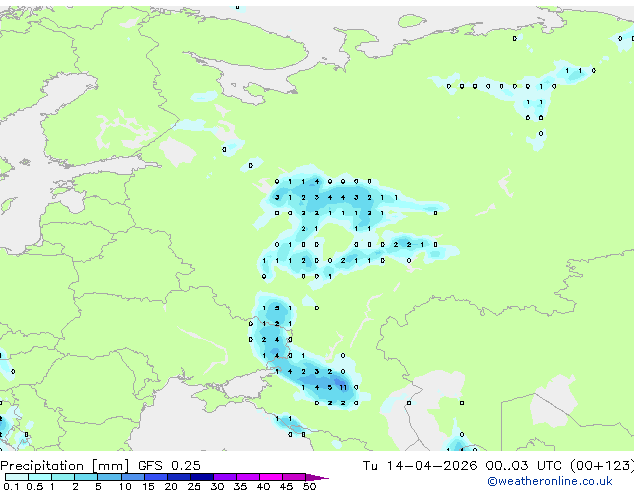Select the 0.5 to 1 mm legend color
Viewport: 634px width, 490px height.
click(x=40, y=477)
